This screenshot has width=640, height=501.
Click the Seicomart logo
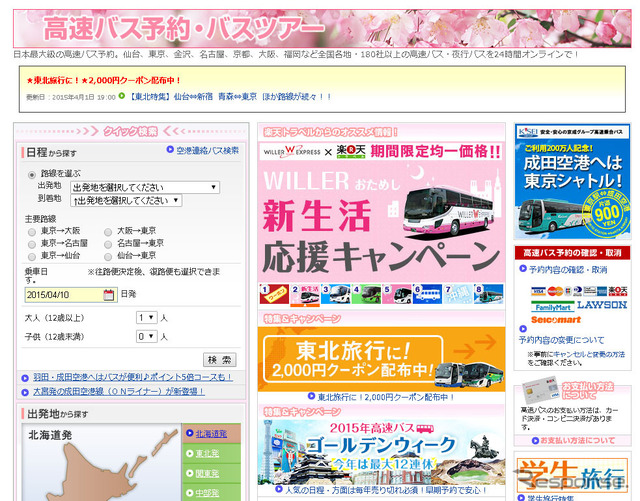pos(556,320)
